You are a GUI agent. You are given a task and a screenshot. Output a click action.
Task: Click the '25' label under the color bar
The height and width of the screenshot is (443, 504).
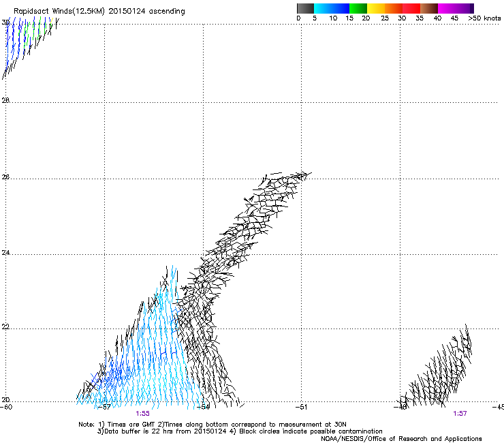point(385,18)
